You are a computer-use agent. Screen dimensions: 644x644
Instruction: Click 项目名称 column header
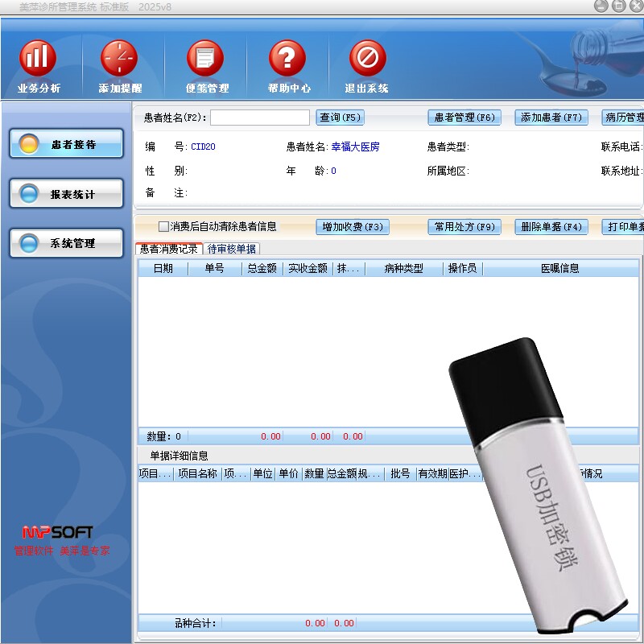197,473
